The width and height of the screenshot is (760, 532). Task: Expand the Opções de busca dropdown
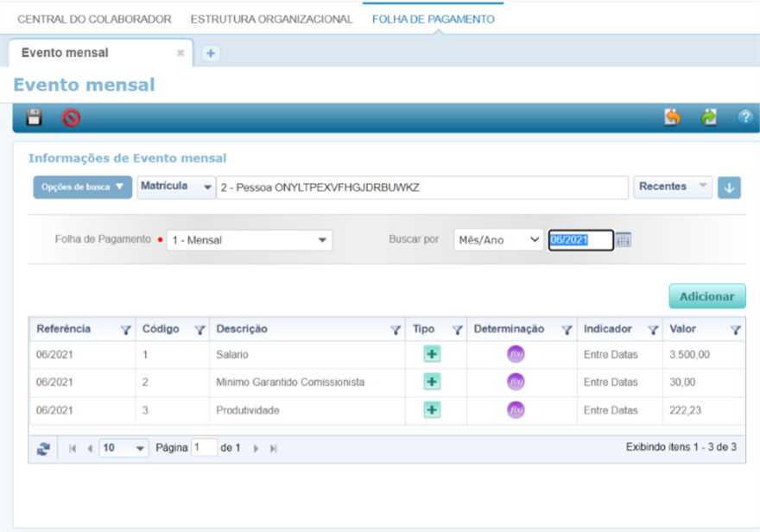[82, 187]
